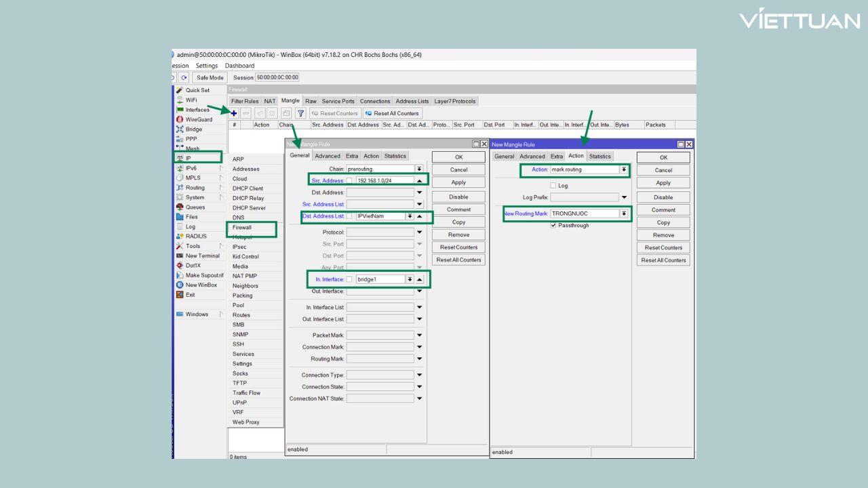Open the Advanced tab in left Mangle dialog

click(x=328, y=156)
